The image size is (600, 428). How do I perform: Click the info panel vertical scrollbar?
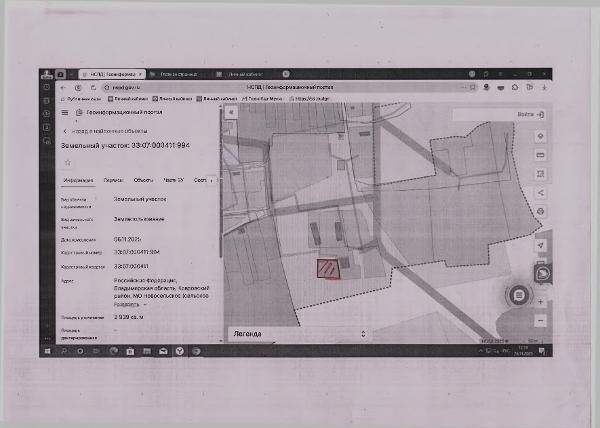[x=221, y=184]
